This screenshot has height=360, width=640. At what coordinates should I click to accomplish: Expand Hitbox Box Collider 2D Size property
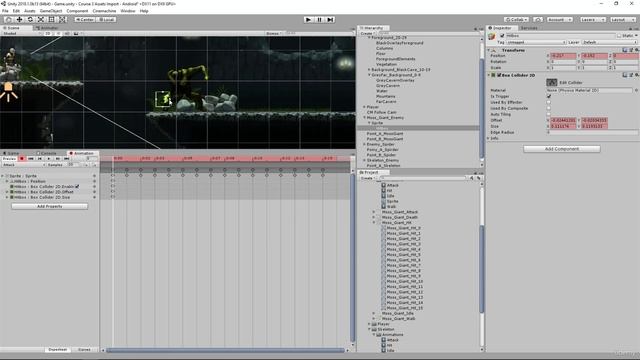coord(7,197)
